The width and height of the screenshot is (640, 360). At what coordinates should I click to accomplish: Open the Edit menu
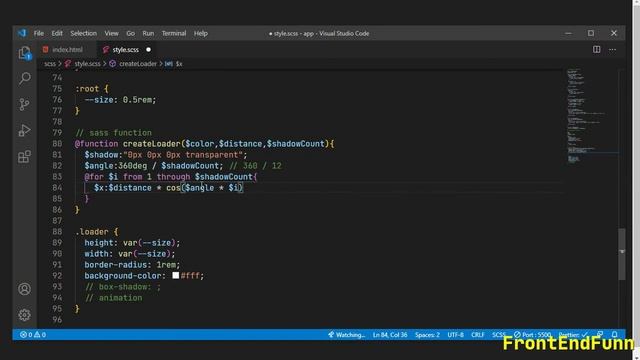pos(57,33)
